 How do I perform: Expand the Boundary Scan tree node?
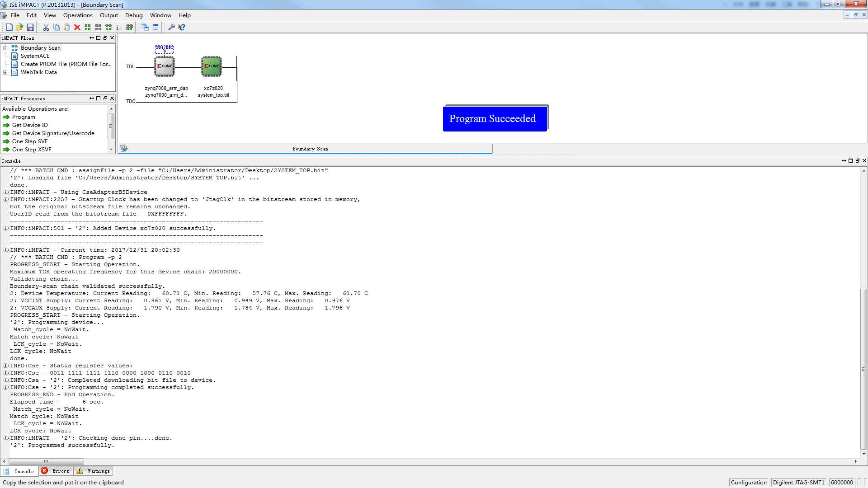pyautogui.click(x=5, y=48)
